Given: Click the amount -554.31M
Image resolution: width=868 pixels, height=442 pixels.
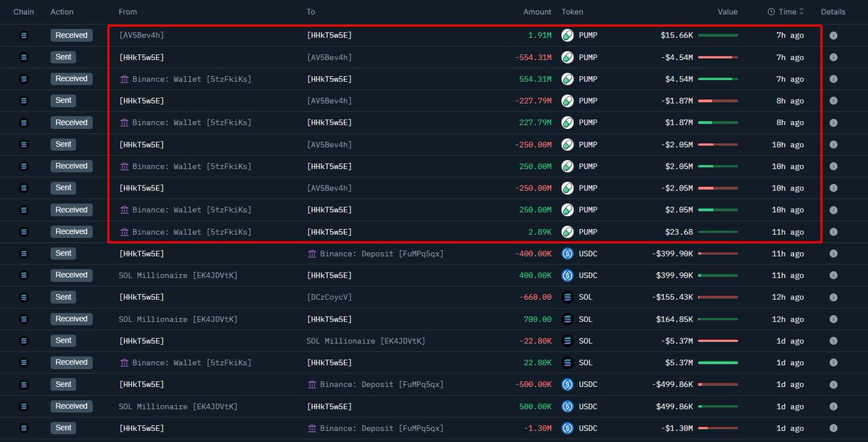Looking at the screenshot, I should coord(533,57).
